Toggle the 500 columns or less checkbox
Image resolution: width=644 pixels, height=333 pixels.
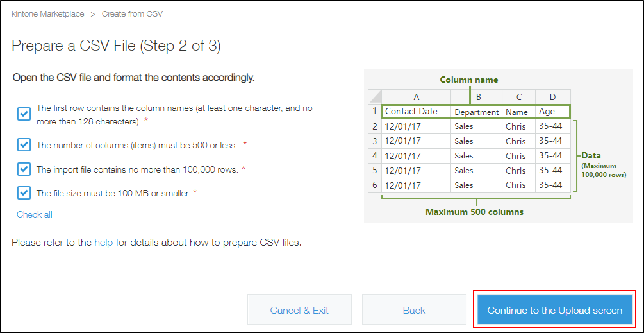24,145
